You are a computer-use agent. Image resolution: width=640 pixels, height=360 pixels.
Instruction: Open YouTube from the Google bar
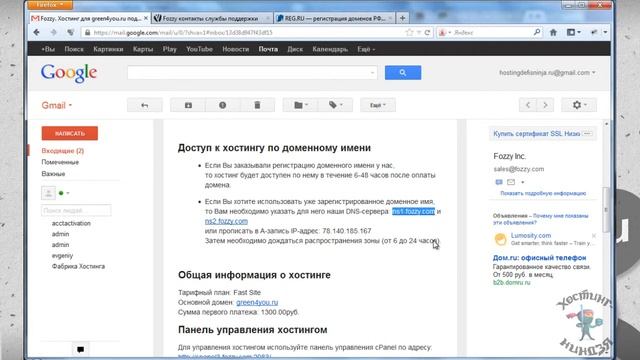[x=199, y=49]
